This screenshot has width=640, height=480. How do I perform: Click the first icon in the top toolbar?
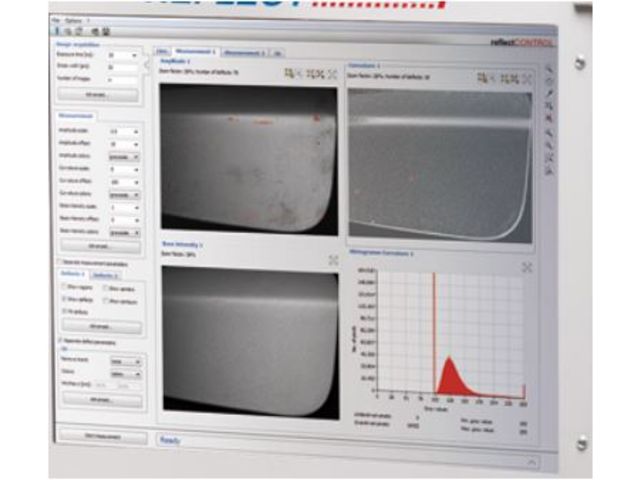[x=55, y=29]
